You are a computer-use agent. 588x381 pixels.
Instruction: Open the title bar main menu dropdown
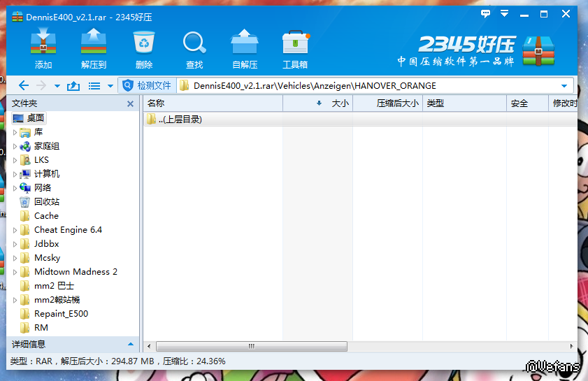[x=505, y=13]
